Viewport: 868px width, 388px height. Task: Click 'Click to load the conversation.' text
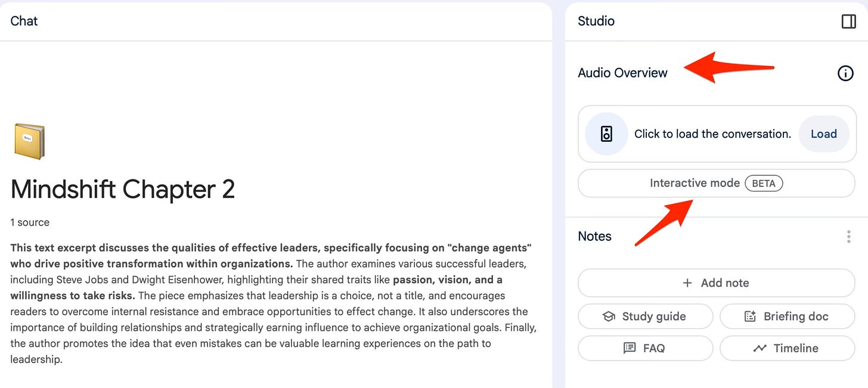tap(712, 134)
